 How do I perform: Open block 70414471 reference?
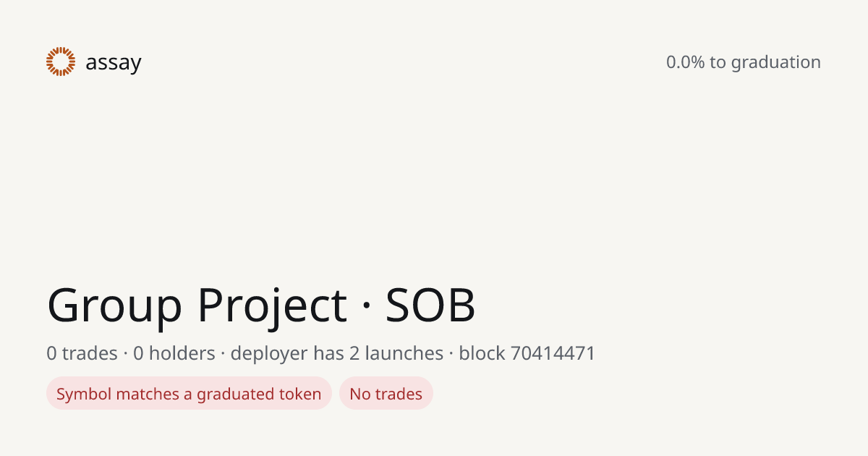(x=527, y=353)
